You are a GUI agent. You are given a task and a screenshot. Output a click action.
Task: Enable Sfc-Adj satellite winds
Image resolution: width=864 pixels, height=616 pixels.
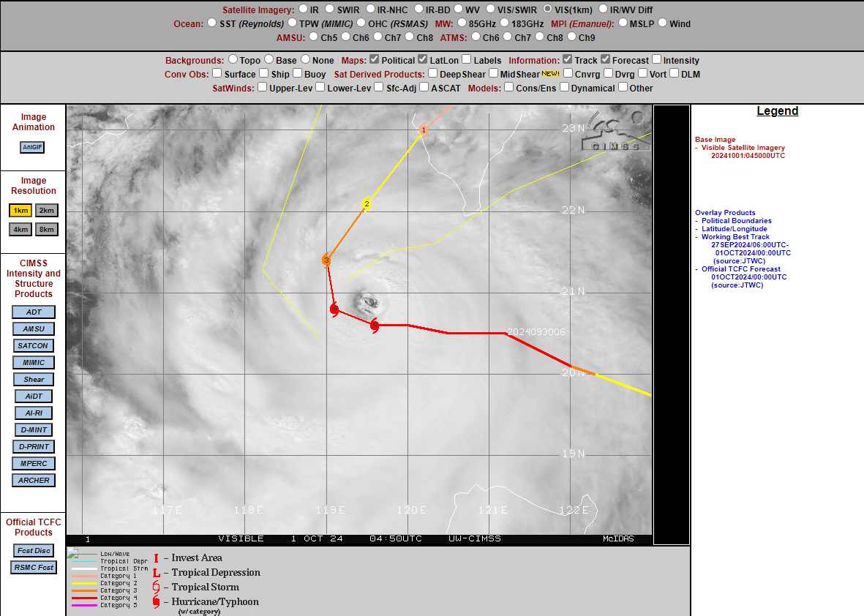pos(378,86)
